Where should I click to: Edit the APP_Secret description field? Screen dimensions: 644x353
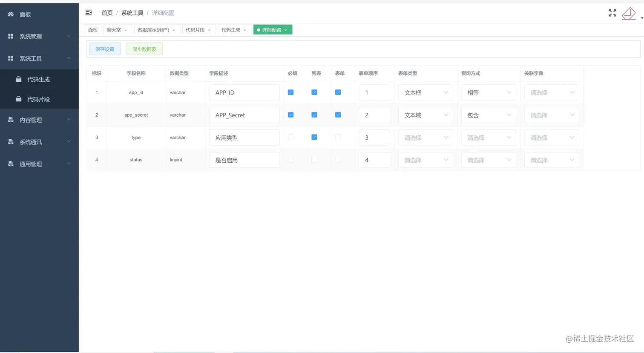[x=244, y=115]
